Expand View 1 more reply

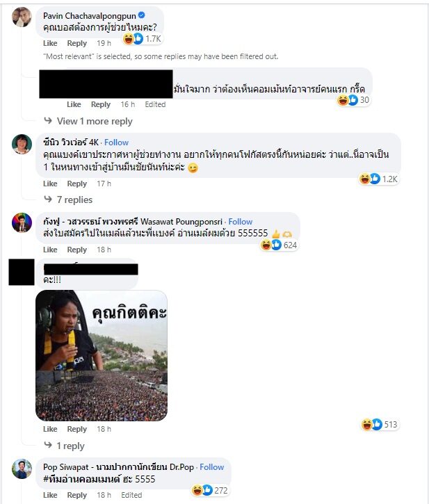(95, 121)
